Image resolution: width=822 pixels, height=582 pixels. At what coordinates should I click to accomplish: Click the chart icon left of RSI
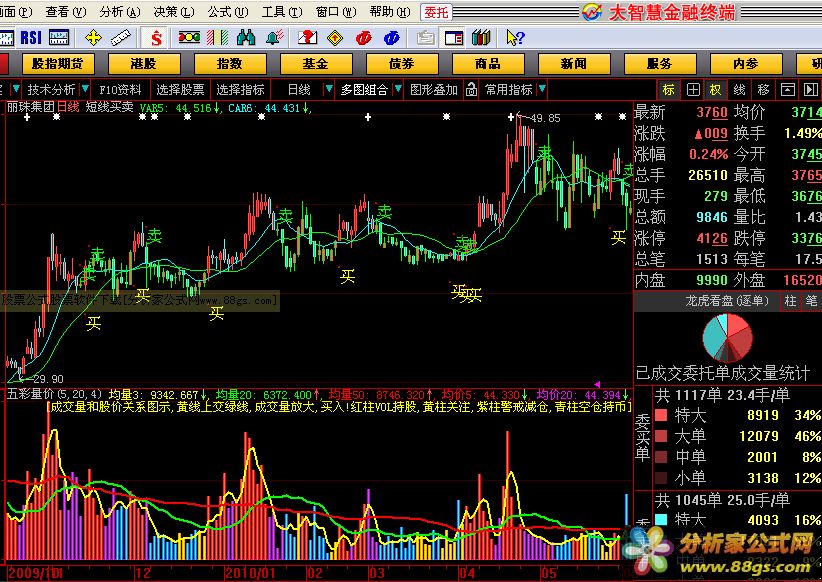[x=6, y=38]
